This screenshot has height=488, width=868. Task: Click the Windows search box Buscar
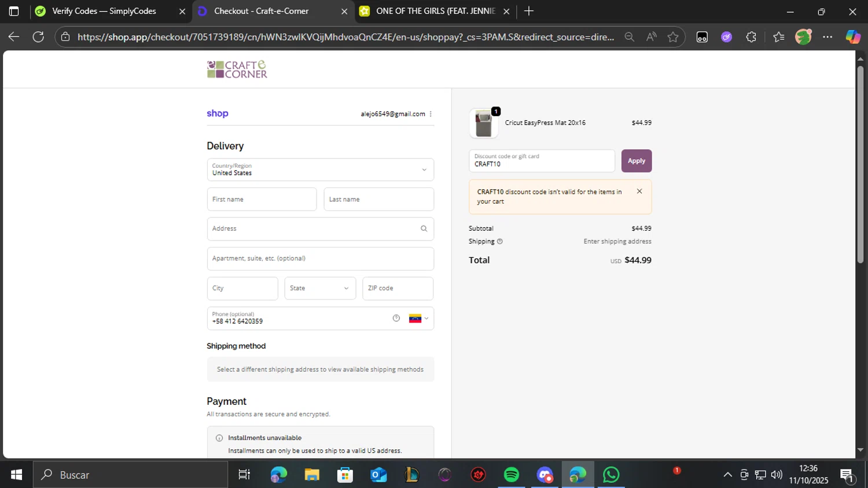[130, 475]
